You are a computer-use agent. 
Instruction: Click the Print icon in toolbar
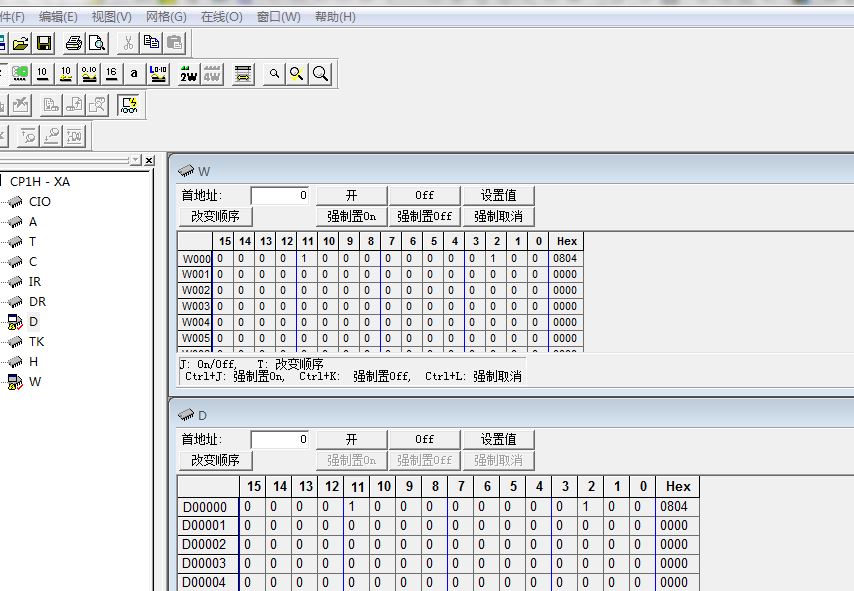(73, 42)
